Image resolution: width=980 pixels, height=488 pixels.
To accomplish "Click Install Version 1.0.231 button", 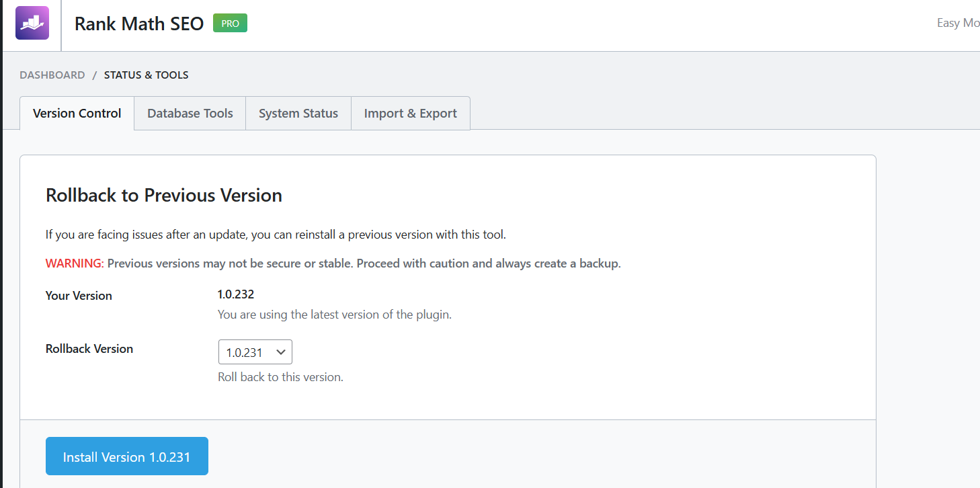I will click(x=127, y=457).
